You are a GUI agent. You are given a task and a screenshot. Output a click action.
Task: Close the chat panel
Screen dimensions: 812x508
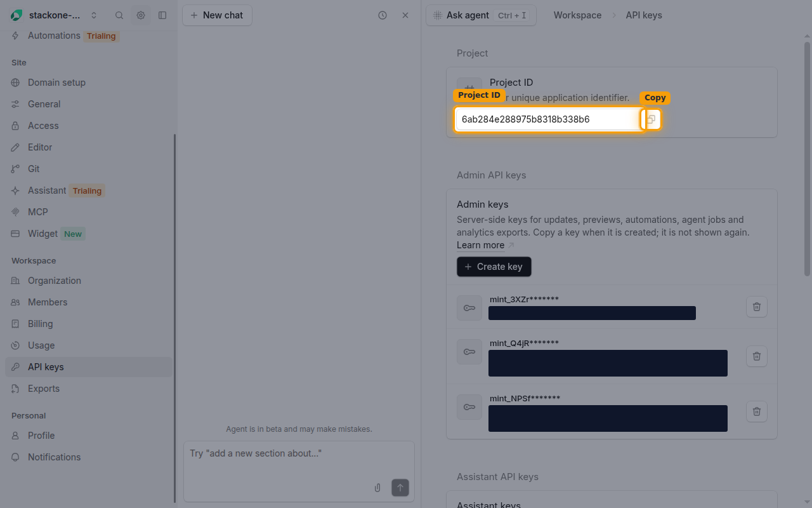coord(405,15)
